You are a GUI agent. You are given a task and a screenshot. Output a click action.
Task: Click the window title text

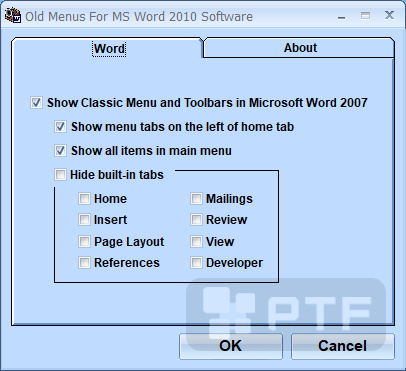click(x=139, y=16)
